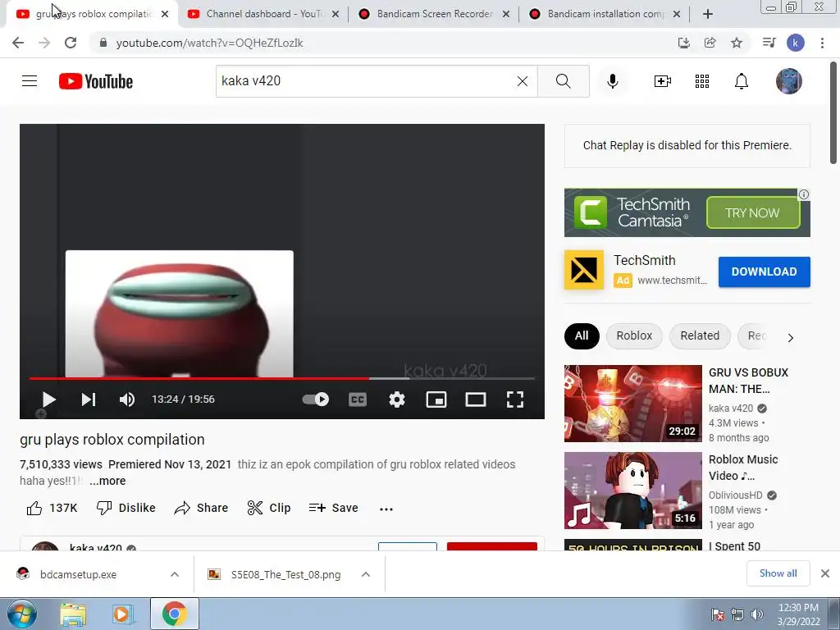Image resolution: width=840 pixels, height=630 pixels.
Task: Open Roblox Music Video thumbnail
Action: point(632,491)
